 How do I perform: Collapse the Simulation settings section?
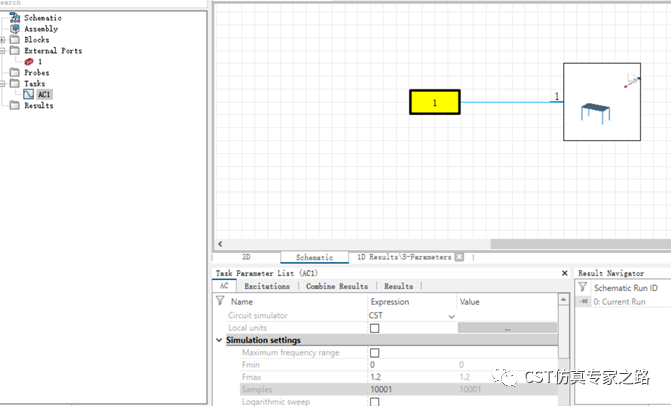coord(220,340)
